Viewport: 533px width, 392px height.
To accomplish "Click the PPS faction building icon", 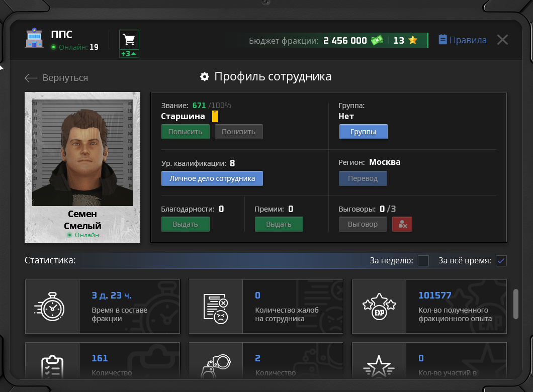I will click(x=35, y=39).
